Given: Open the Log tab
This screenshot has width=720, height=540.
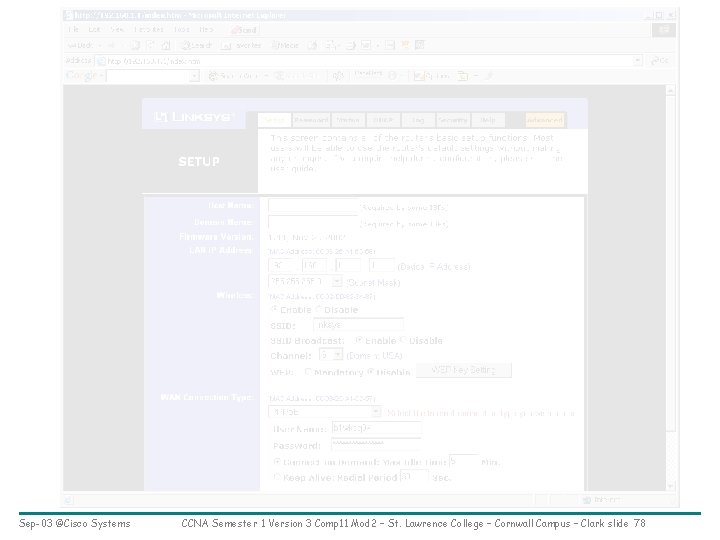Looking at the screenshot, I should [418, 120].
